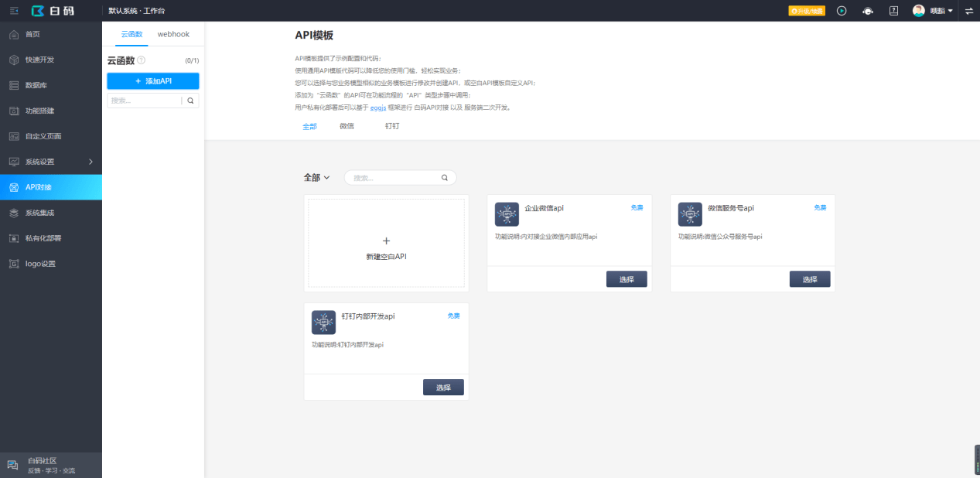
Task: Click the 钉钉内部开发api card icon
Action: pos(323,323)
